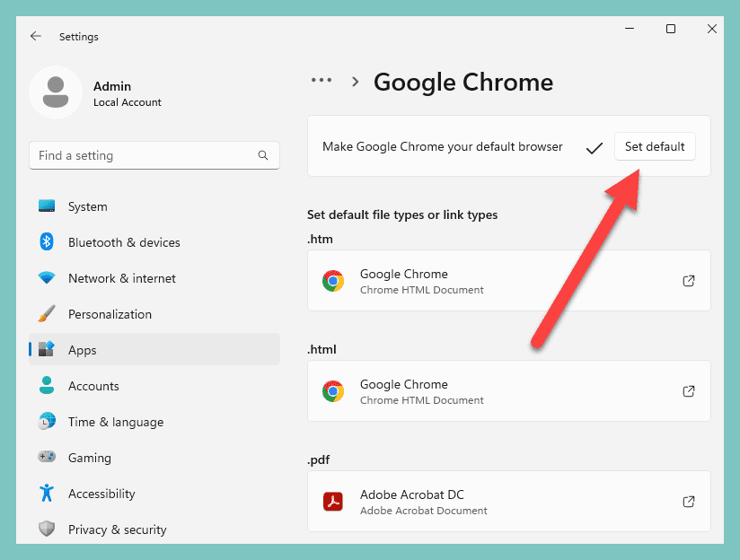Click the Time & language globe icon
The image size is (740, 560).
[x=47, y=421]
